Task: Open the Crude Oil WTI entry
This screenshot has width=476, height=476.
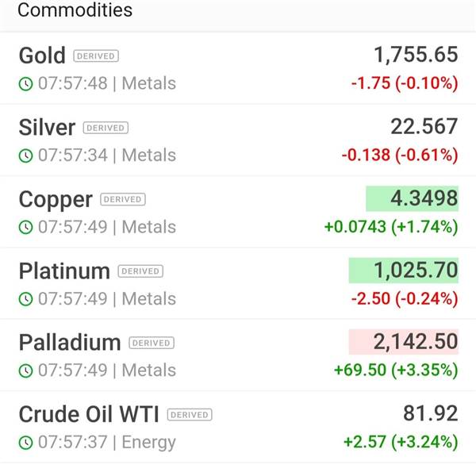Action: tap(238, 427)
